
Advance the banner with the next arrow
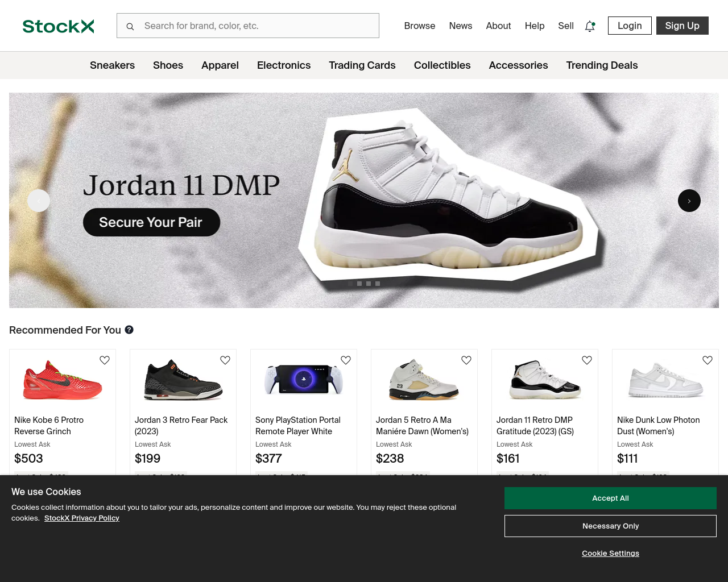(689, 201)
